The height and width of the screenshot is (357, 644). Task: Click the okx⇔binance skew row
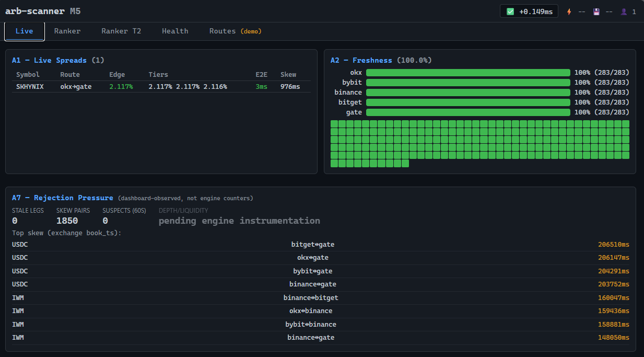321,311
